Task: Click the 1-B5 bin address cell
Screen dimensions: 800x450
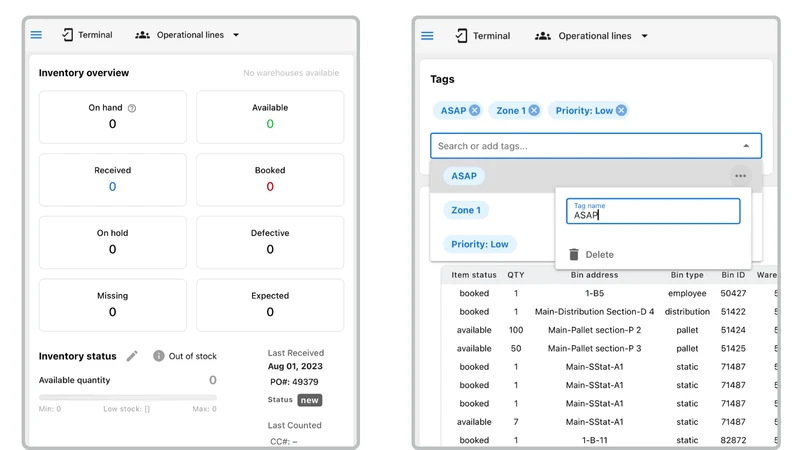Action: click(x=594, y=293)
